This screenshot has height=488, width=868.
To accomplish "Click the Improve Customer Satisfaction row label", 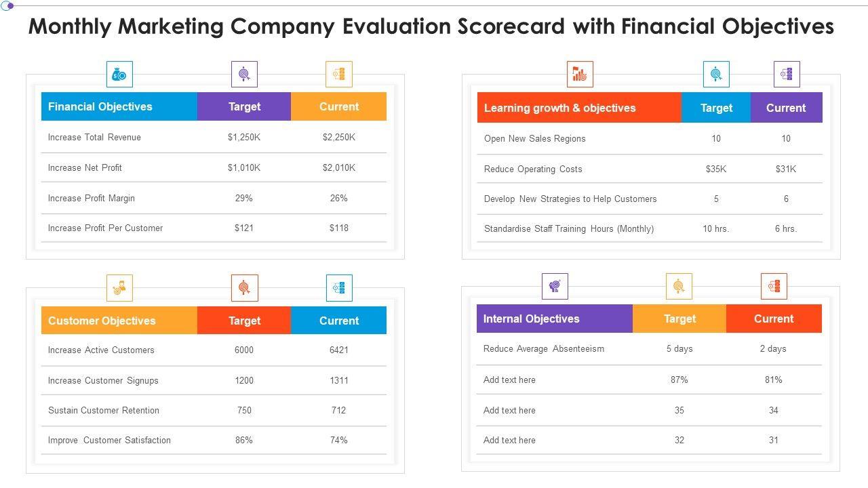I will click(109, 441).
